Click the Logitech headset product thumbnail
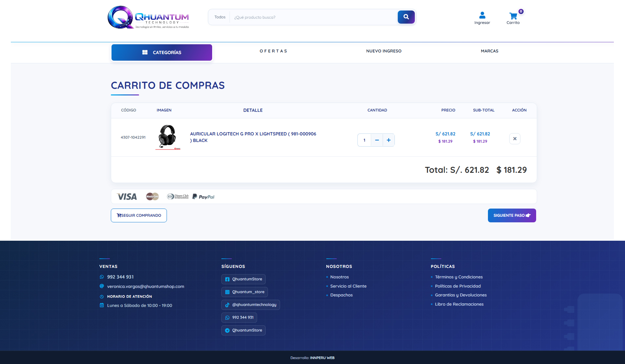The height and width of the screenshot is (364, 625). click(x=168, y=137)
